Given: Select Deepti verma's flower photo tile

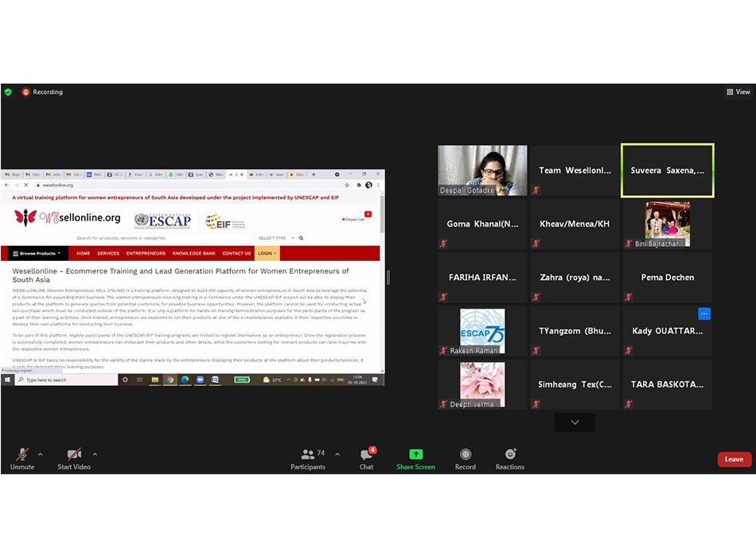Looking at the screenshot, I should 482,384.
